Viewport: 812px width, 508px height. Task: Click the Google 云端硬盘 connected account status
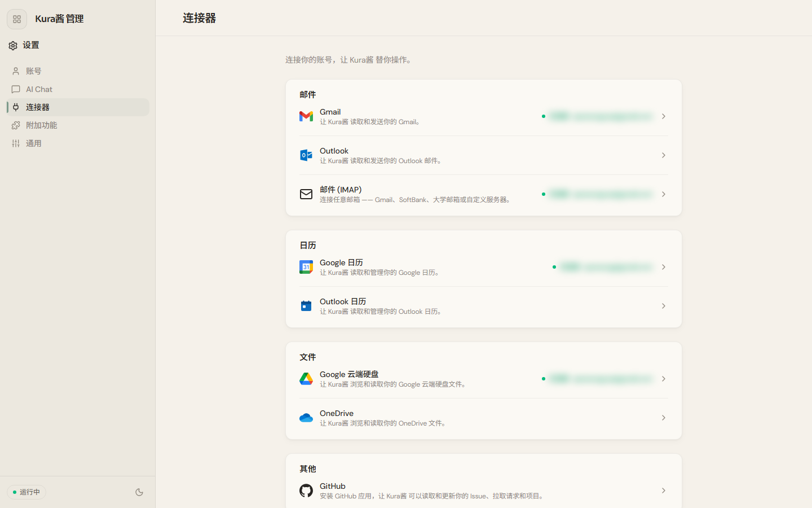(597, 379)
